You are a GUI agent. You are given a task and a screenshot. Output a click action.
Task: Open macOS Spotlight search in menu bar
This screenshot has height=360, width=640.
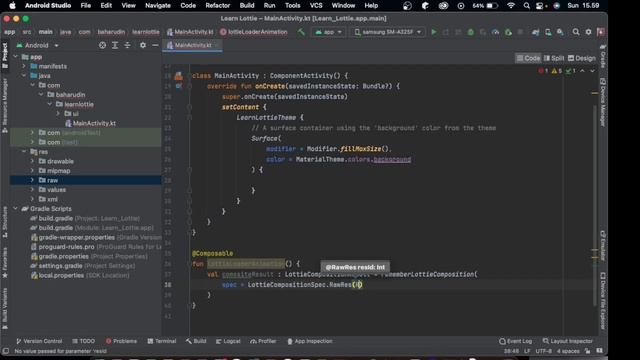[x=527, y=6]
